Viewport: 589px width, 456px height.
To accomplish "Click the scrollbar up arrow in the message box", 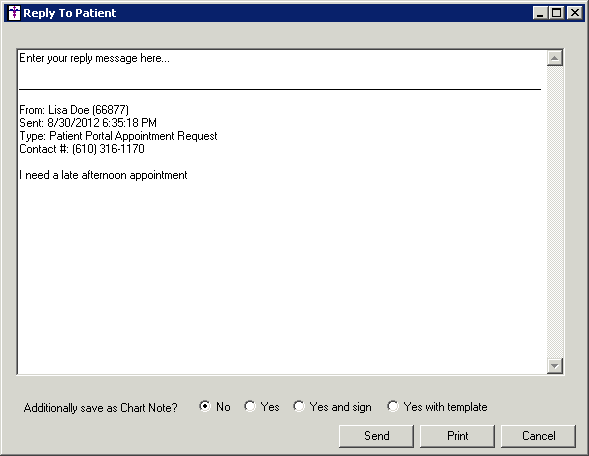I will 555,58.
